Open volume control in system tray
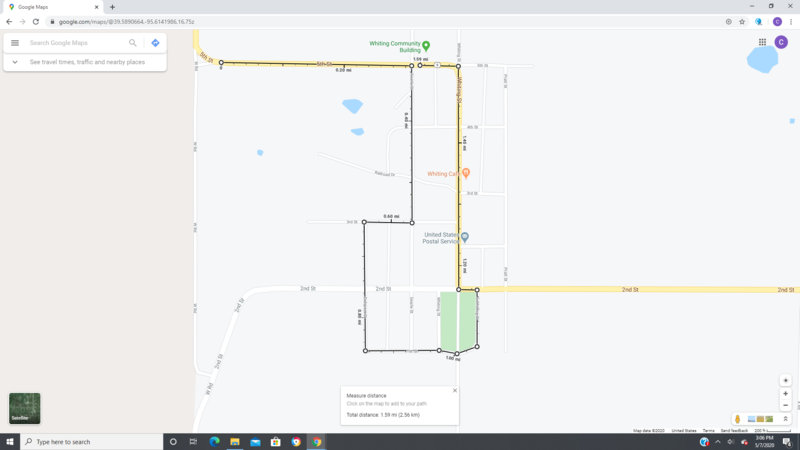The image size is (800, 450). (731, 442)
